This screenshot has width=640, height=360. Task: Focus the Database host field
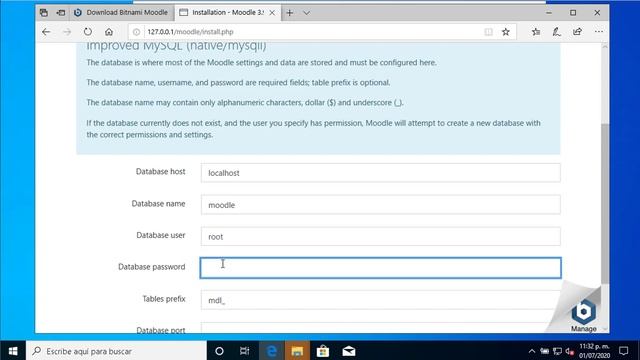(x=380, y=173)
